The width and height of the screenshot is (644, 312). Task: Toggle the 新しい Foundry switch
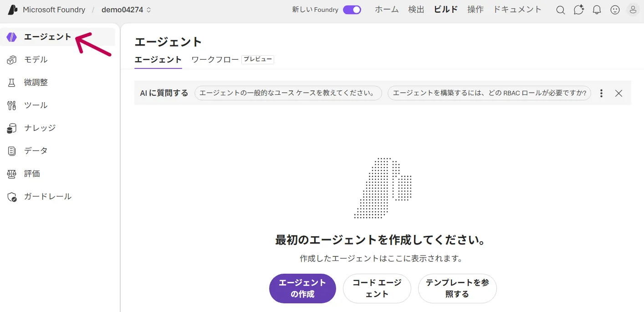[x=352, y=10]
